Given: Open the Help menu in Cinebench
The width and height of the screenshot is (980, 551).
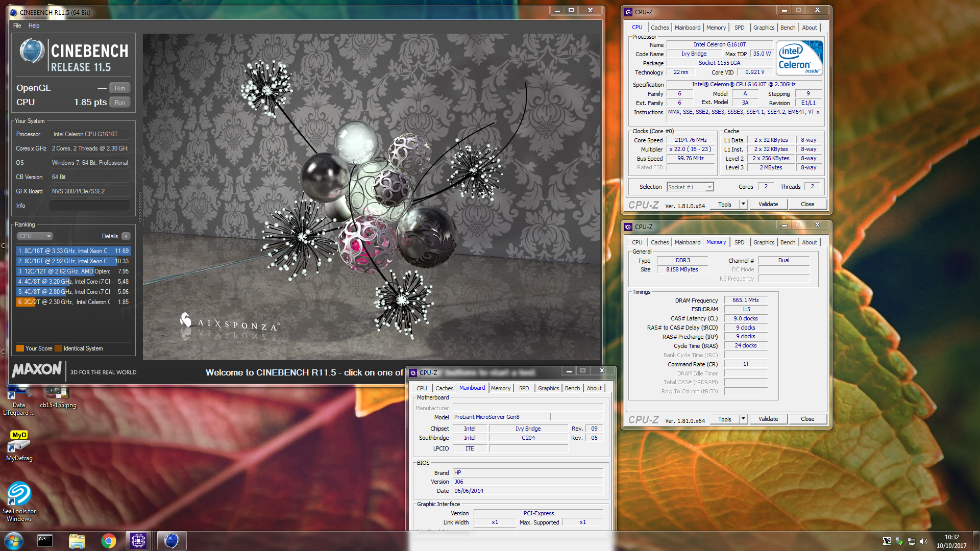Looking at the screenshot, I should tap(34, 26).
